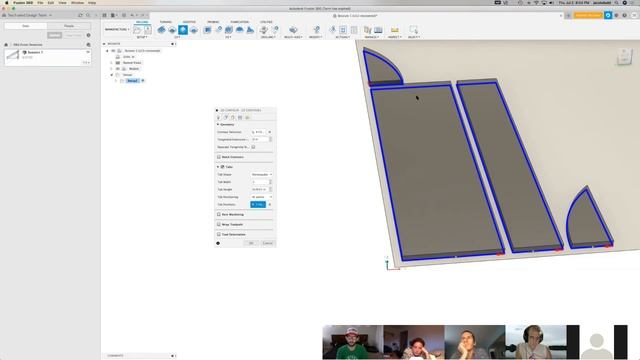Switch to the TURNING ribbon tab

point(166,22)
